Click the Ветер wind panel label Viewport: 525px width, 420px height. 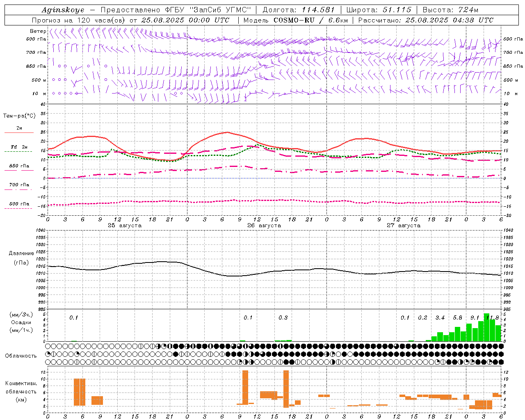tap(38, 31)
